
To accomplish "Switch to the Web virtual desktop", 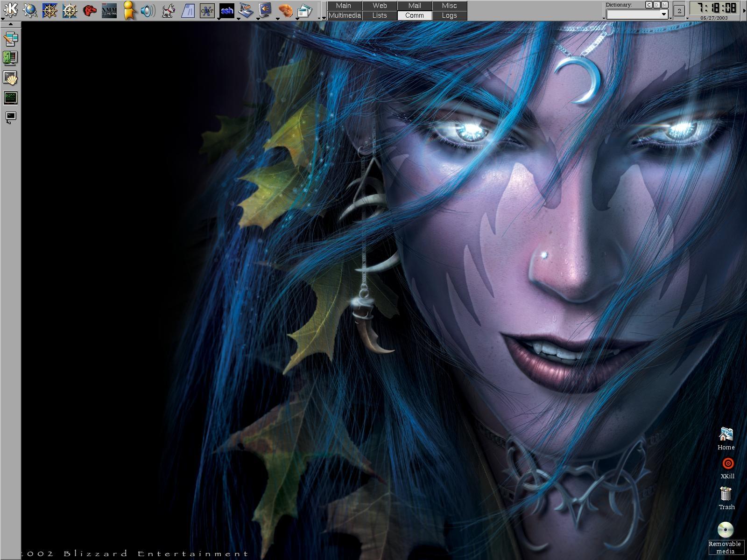I will [x=380, y=6].
